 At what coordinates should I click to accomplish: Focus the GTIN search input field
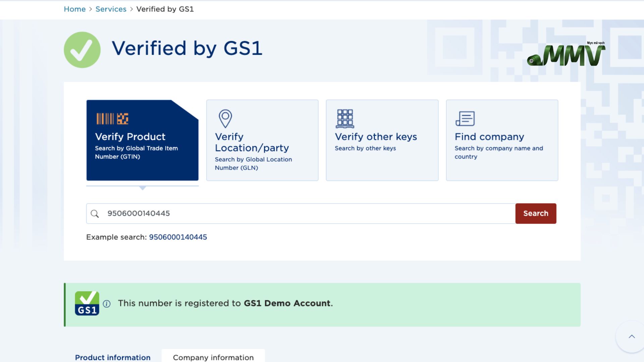click(301, 214)
